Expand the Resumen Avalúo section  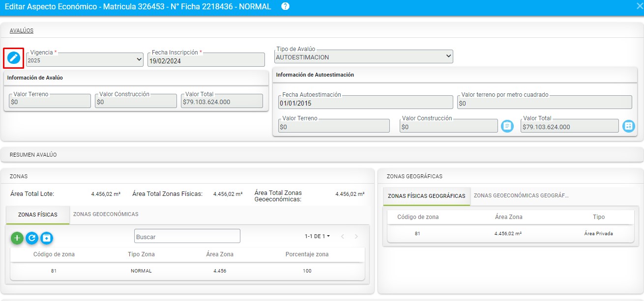click(322, 155)
